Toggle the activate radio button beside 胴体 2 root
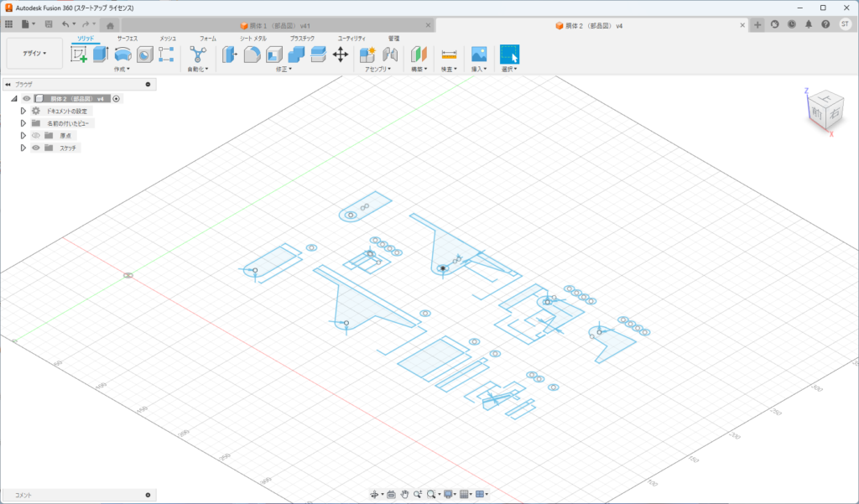The image size is (859, 504). (117, 98)
